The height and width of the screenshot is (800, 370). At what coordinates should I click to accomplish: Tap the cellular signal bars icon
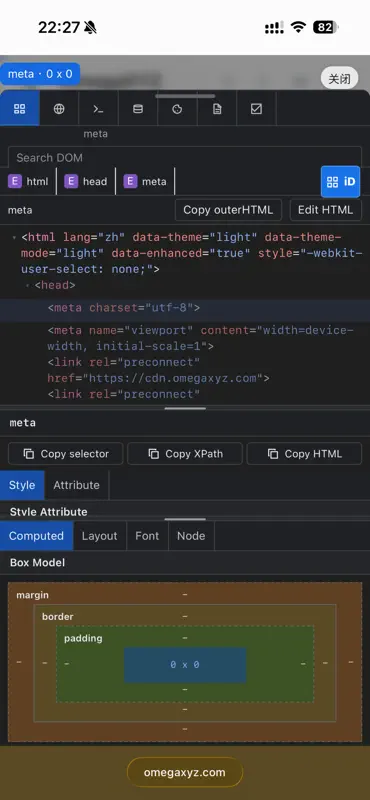[x=274, y=28]
